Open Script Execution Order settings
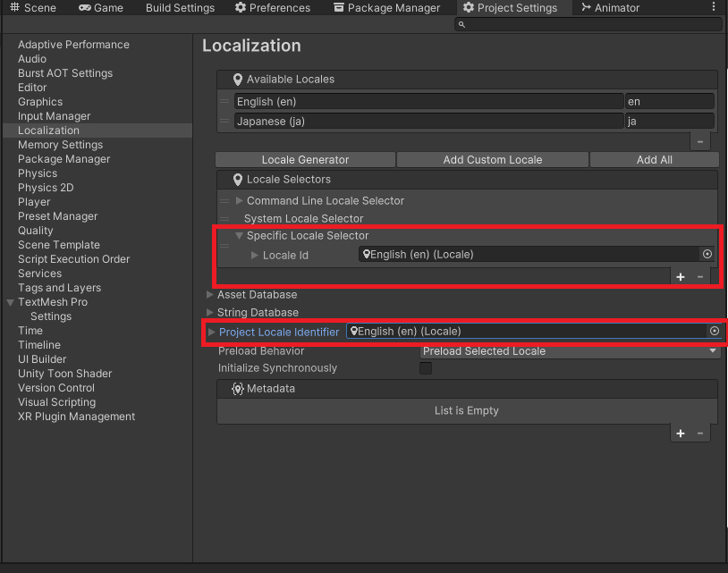Viewport: 728px width, 573px height. click(x=74, y=259)
